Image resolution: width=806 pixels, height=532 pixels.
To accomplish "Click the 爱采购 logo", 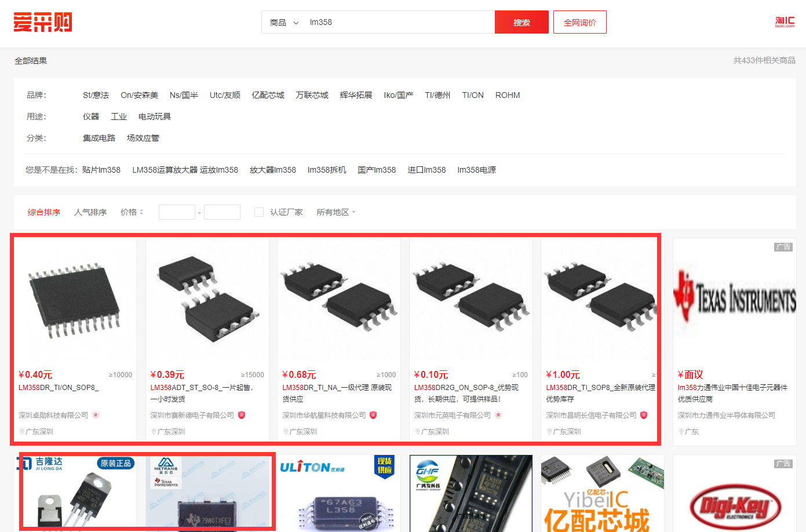I will [43, 23].
